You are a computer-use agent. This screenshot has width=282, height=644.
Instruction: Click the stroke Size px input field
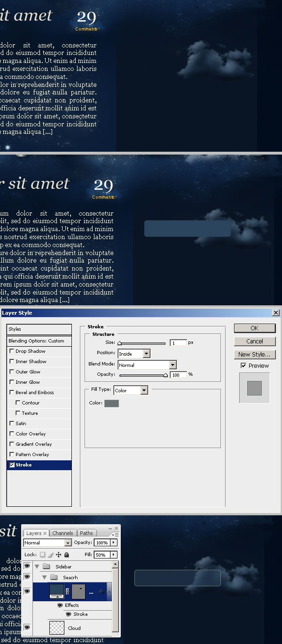(178, 343)
